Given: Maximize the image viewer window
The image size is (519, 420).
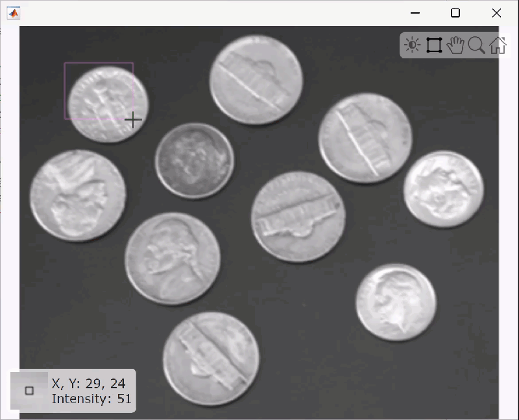Looking at the screenshot, I should (455, 13).
